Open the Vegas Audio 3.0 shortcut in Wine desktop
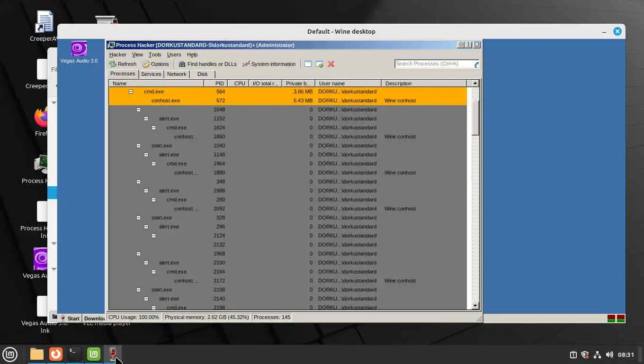The image size is (644, 364). click(x=79, y=52)
